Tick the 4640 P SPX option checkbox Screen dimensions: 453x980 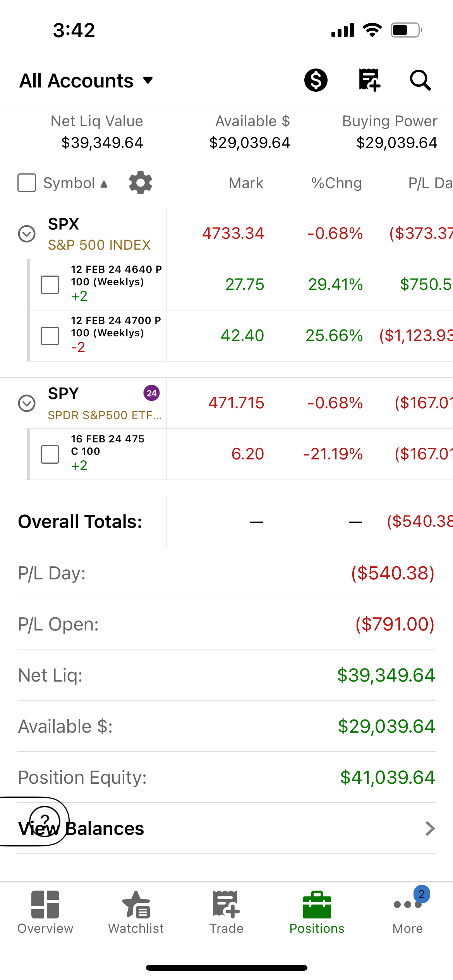pyautogui.click(x=50, y=285)
